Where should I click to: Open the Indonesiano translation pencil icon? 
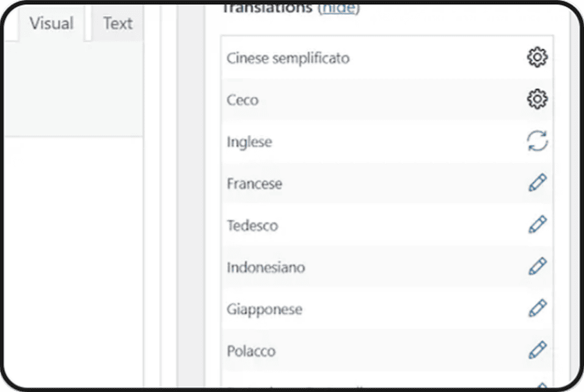538,267
